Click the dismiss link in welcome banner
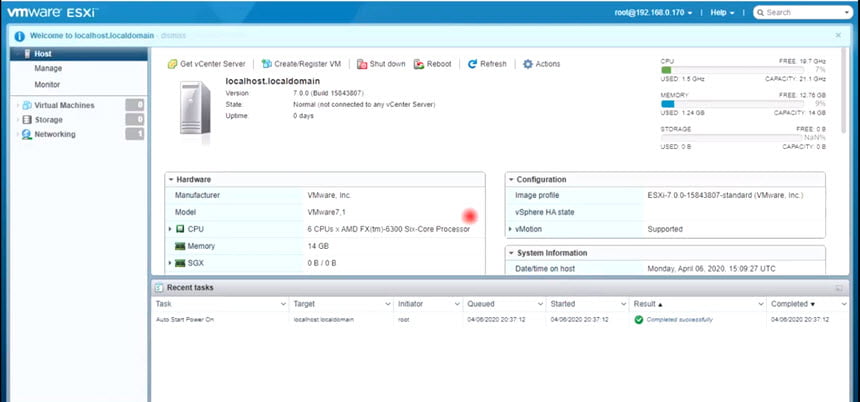Screen dimensions: 860x402 coord(173,36)
